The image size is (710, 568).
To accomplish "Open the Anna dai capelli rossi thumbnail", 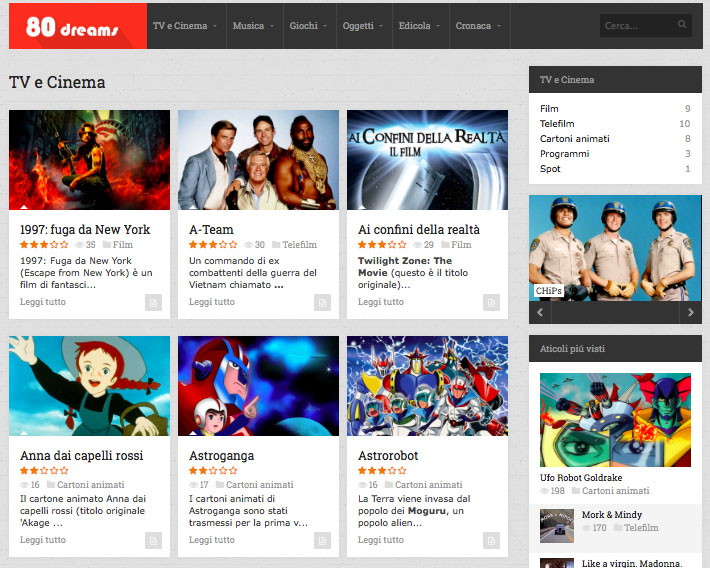I will pyautogui.click(x=90, y=386).
